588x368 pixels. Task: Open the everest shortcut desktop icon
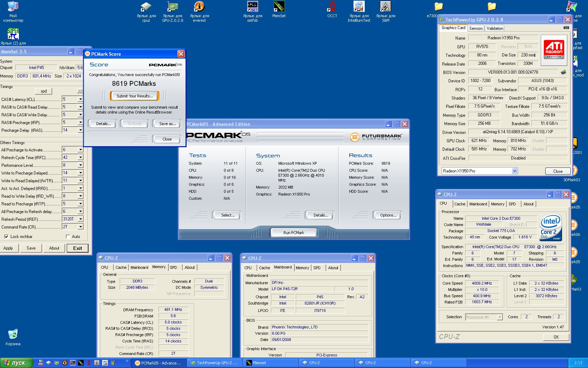pos(199,11)
